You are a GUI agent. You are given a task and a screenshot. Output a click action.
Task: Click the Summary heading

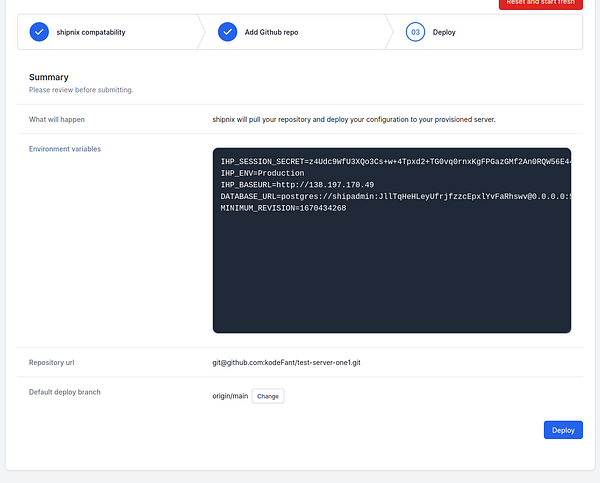[x=49, y=77]
